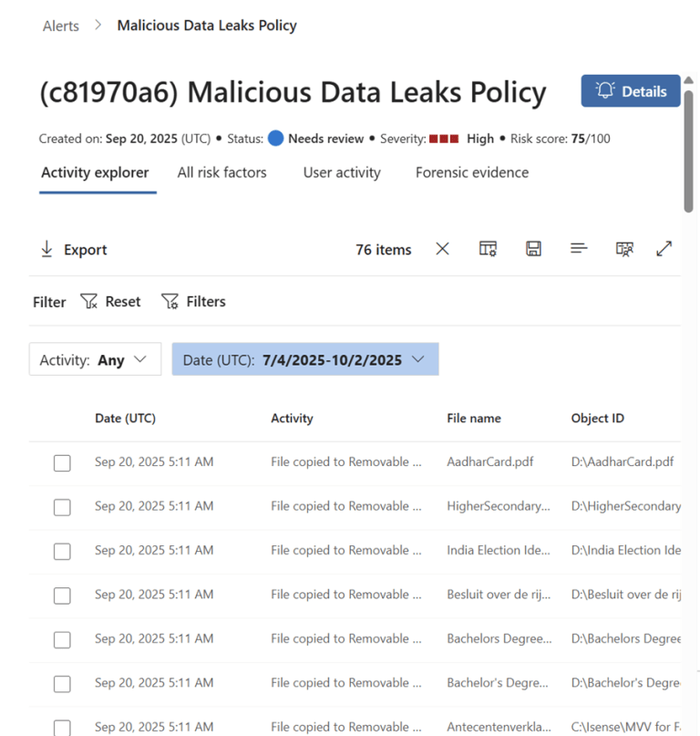
Task: Expand the table to full screen
Action: [x=664, y=248]
